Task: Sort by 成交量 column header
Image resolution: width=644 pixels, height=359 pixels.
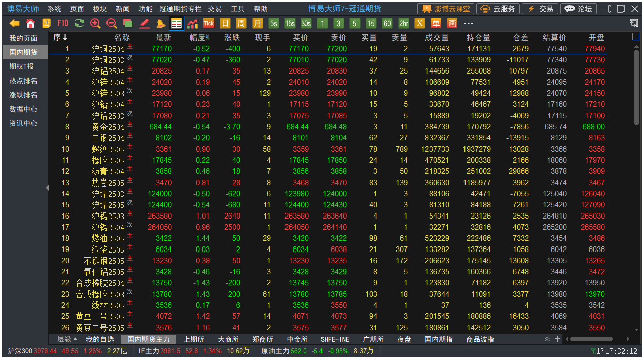Action: 437,38
